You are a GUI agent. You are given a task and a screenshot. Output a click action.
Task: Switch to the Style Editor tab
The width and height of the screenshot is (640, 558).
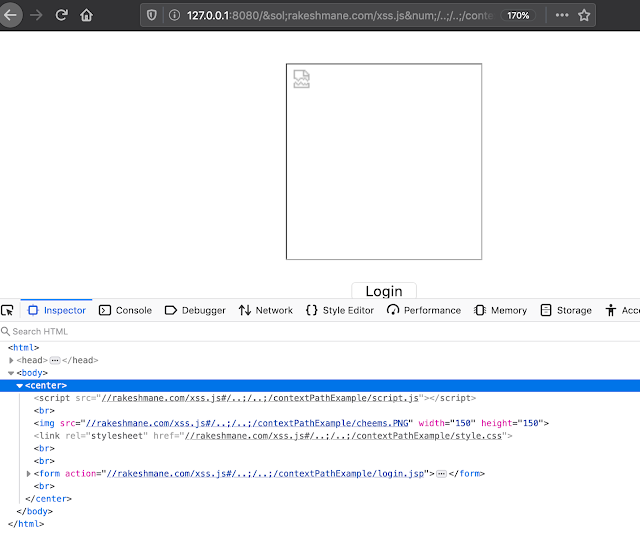tap(339, 311)
